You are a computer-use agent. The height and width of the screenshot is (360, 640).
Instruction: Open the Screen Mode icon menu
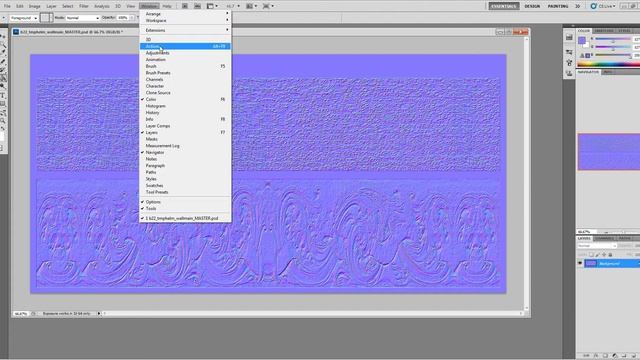coord(268,6)
